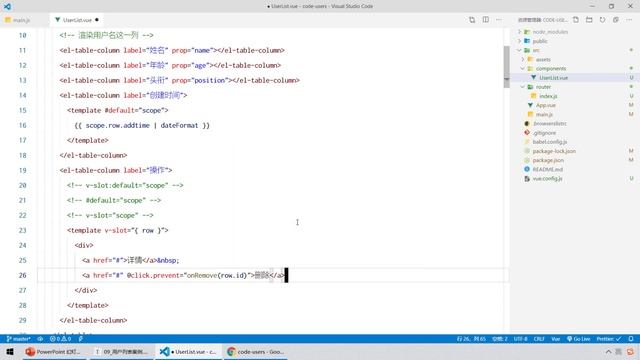Click the icon right of warnings count in status bar
Screen dimensions: 640x360
click(81, 339)
